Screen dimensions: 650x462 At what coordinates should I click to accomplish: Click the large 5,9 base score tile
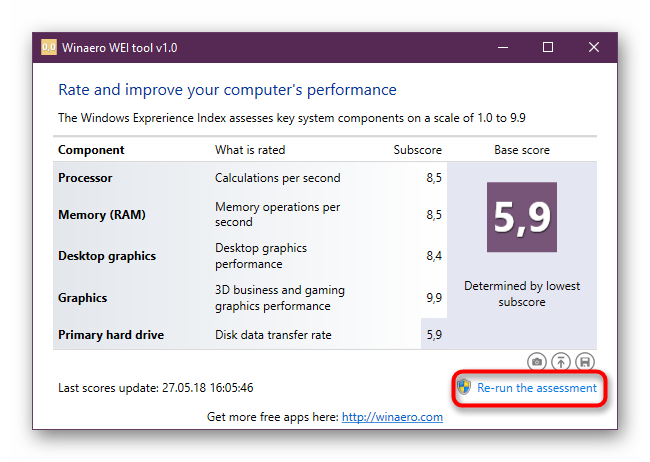(521, 217)
